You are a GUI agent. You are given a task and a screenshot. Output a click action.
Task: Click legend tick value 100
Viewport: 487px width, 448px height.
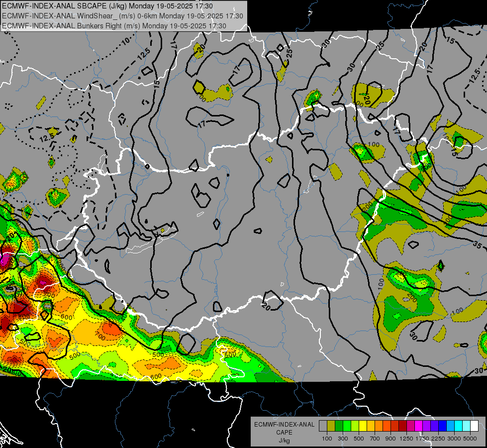(x=327, y=439)
